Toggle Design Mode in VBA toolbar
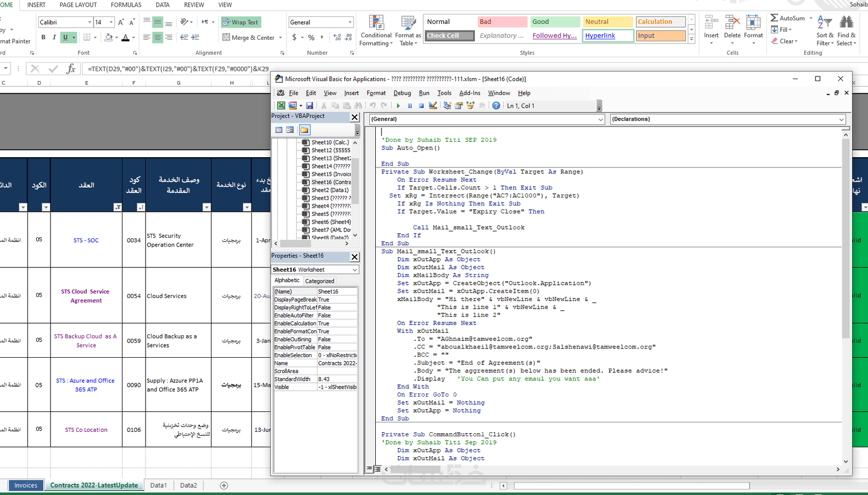This screenshot has height=495, width=868. 433,106
